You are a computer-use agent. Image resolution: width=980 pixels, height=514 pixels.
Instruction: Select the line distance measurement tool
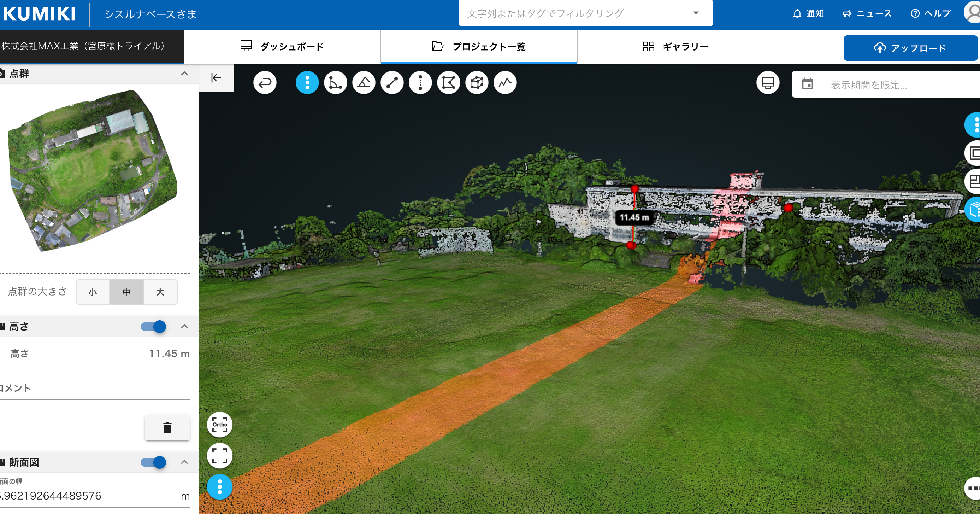pos(392,83)
